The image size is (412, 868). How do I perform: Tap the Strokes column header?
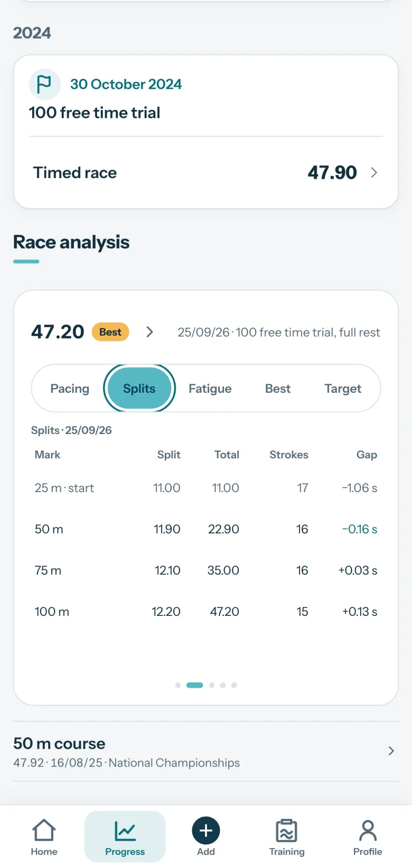click(289, 455)
